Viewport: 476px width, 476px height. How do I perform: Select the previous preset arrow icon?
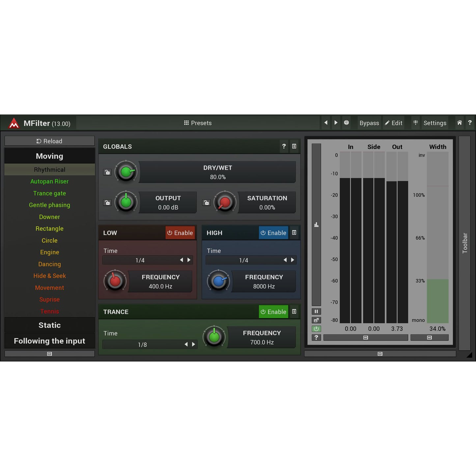326,123
